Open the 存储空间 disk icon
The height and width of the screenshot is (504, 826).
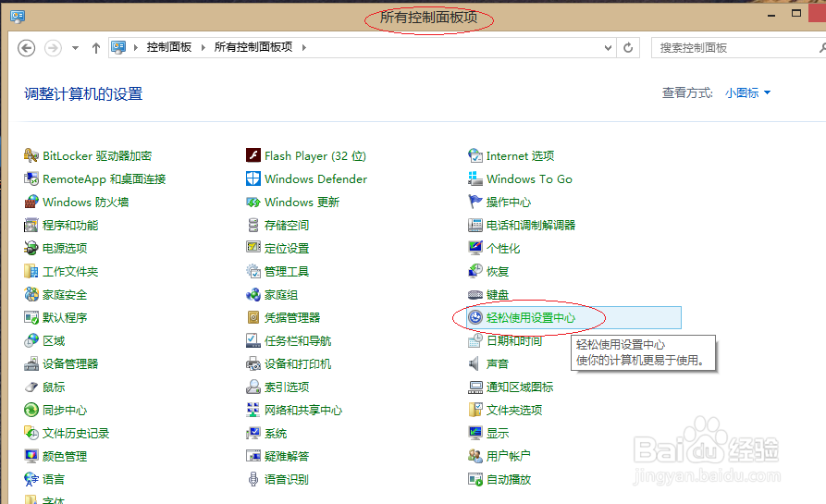point(253,226)
